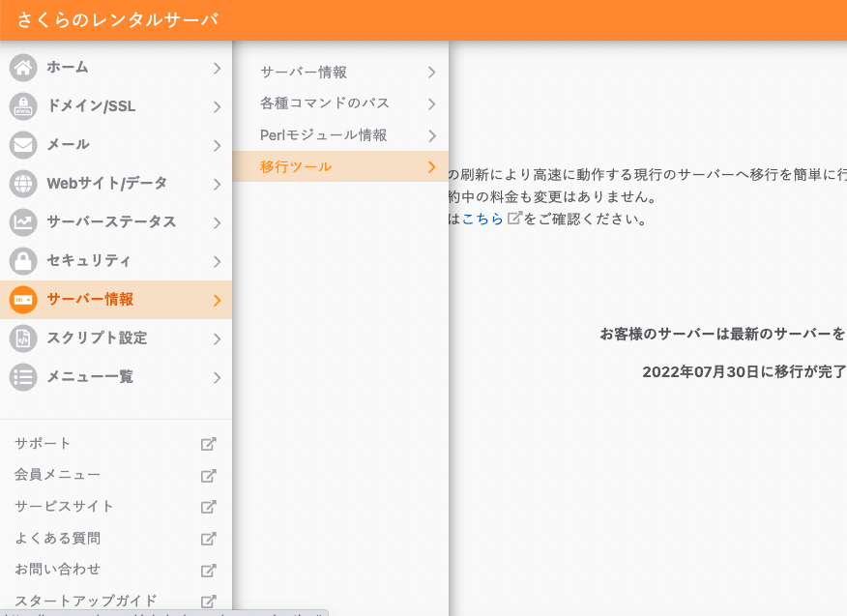Click the Menu List icon
This screenshot has height=616, width=847.
point(23,377)
